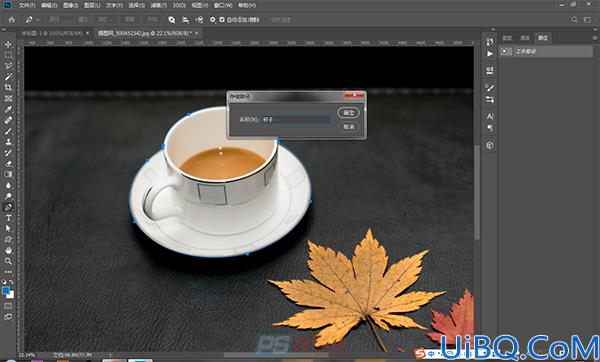Click the background white color swatch
This screenshot has width=600, height=362.
coord(11,295)
